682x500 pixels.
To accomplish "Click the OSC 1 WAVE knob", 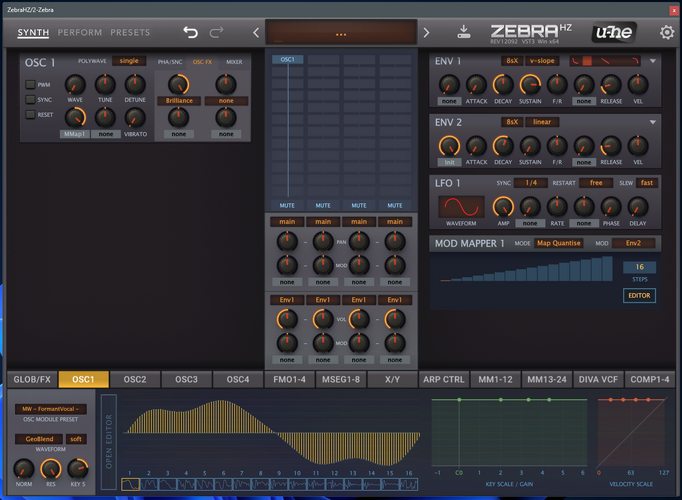I will [x=75, y=85].
